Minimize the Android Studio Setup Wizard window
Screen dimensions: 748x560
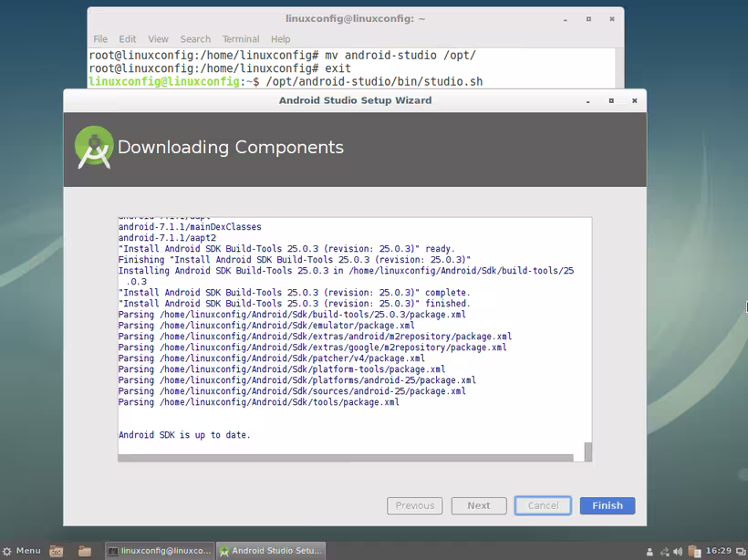point(587,101)
